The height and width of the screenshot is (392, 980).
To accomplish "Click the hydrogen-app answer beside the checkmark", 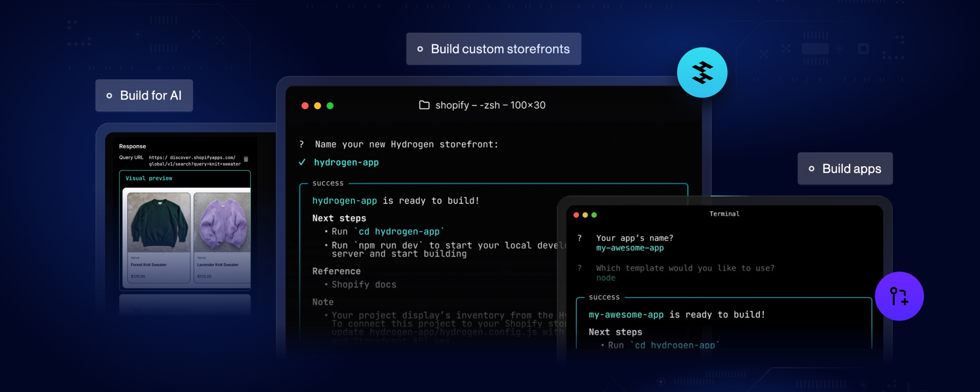I will pyautogui.click(x=347, y=162).
